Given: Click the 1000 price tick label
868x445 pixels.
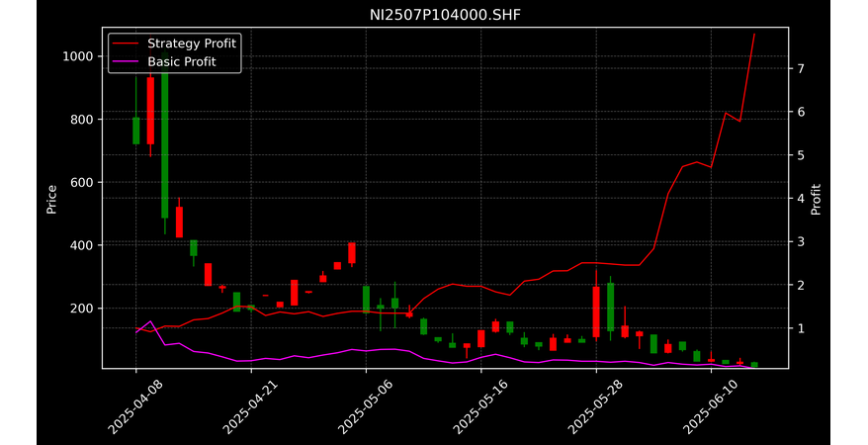Looking at the screenshot, I should point(77,56).
